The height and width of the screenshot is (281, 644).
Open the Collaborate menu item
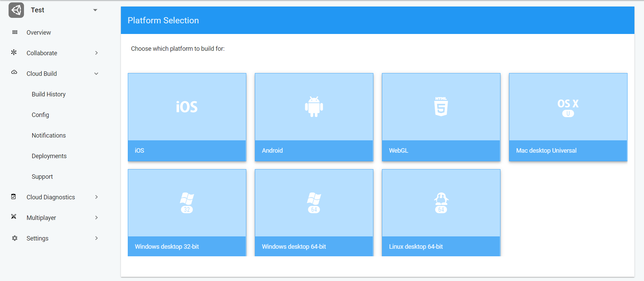[x=42, y=53]
